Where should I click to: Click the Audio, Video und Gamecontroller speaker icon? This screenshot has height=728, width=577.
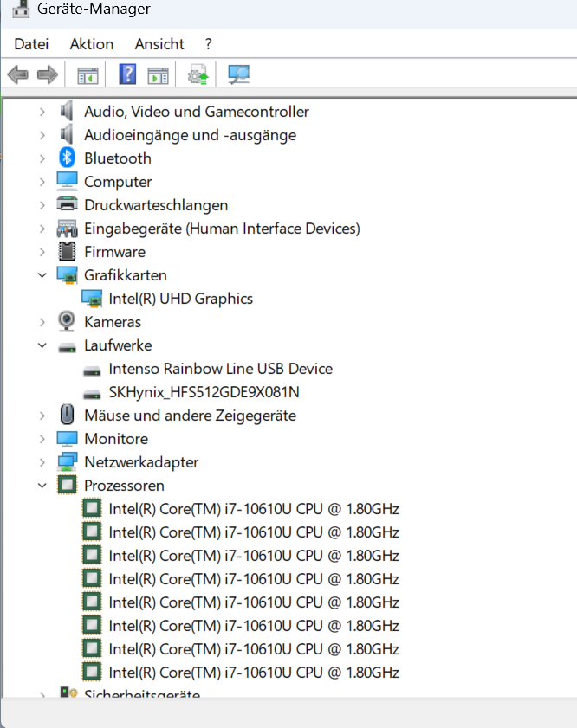[67, 111]
